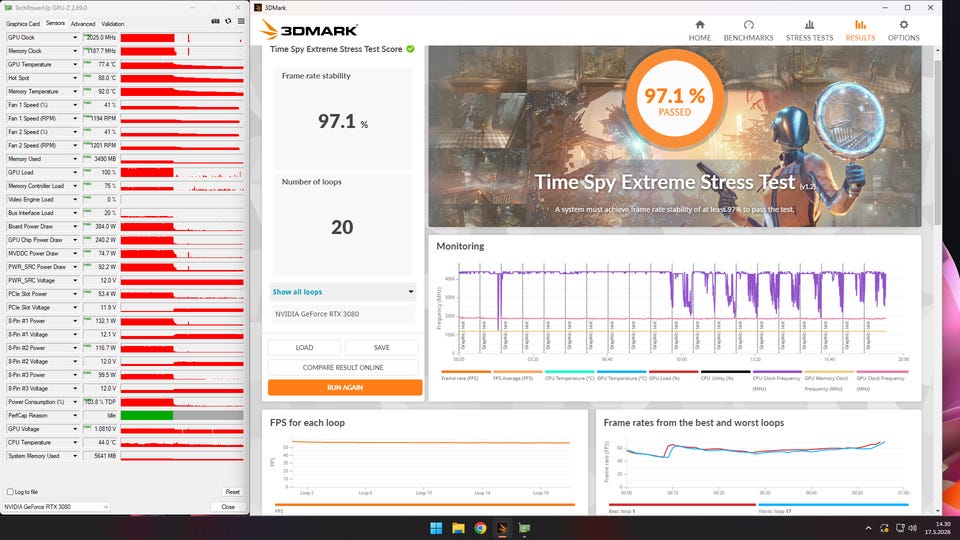The height and width of the screenshot is (540, 960).
Task: Open the NVIDIA GeForce RTX 3080 GPU selector
Action: coord(56,506)
